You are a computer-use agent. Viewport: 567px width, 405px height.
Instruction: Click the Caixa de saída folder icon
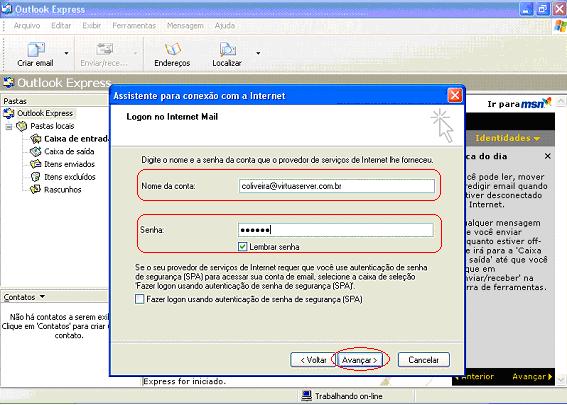coord(35,152)
